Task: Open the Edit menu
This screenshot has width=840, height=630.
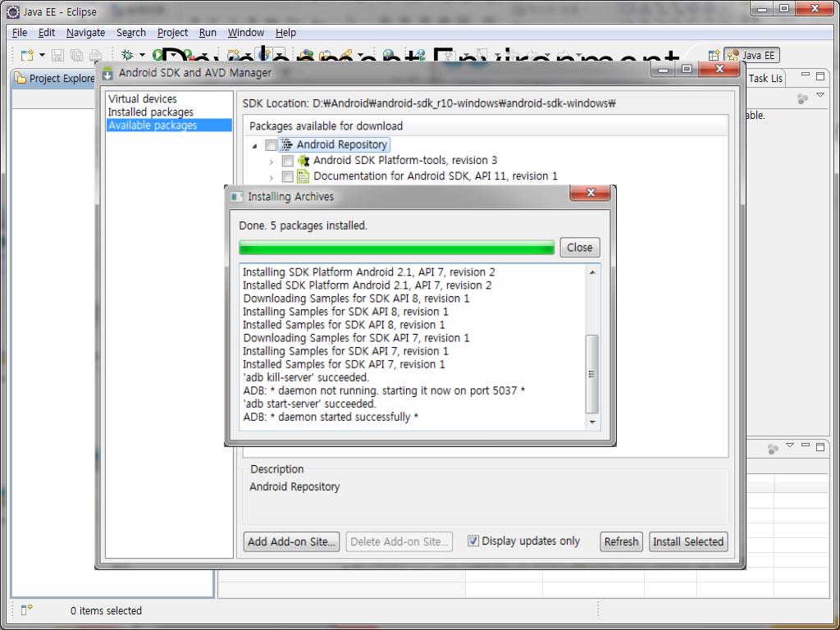Action: click(47, 33)
